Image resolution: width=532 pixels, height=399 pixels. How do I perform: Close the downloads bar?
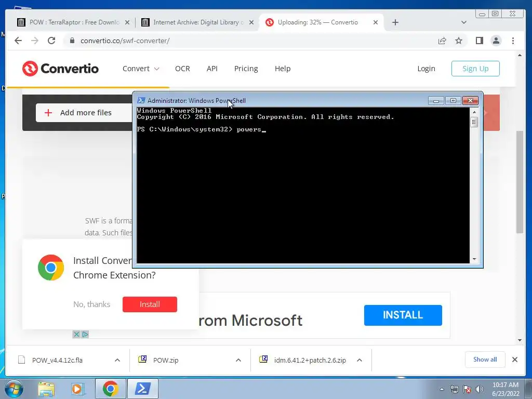[515, 360]
